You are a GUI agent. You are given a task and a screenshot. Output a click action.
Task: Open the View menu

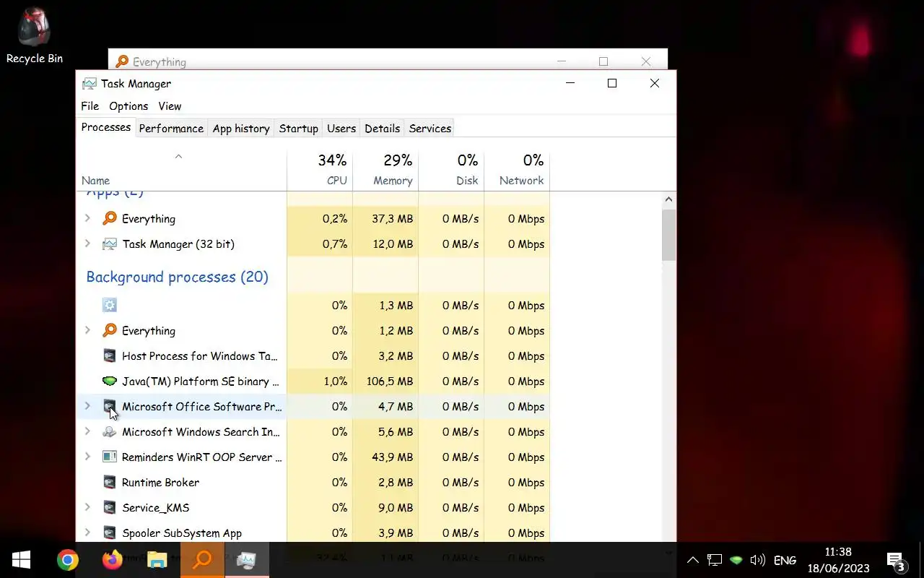tap(170, 106)
